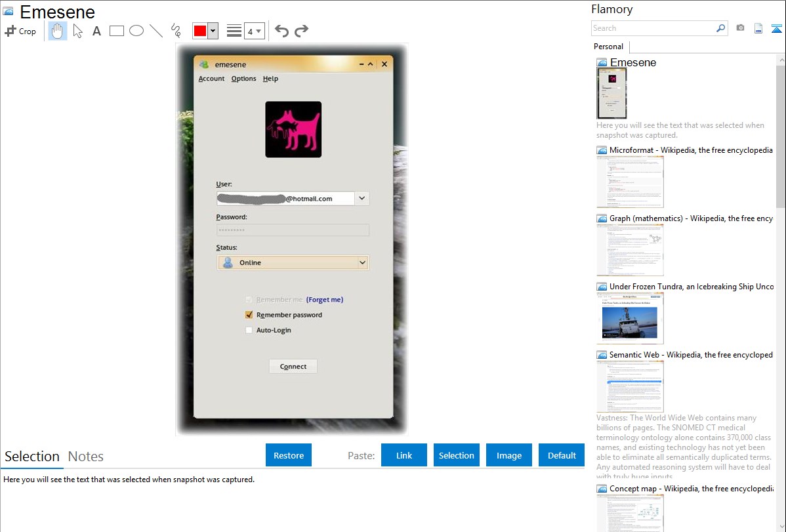Viewport: 786px width, 532px height.
Task: Open the Help menu in emesene
Action: click(270, 79)
